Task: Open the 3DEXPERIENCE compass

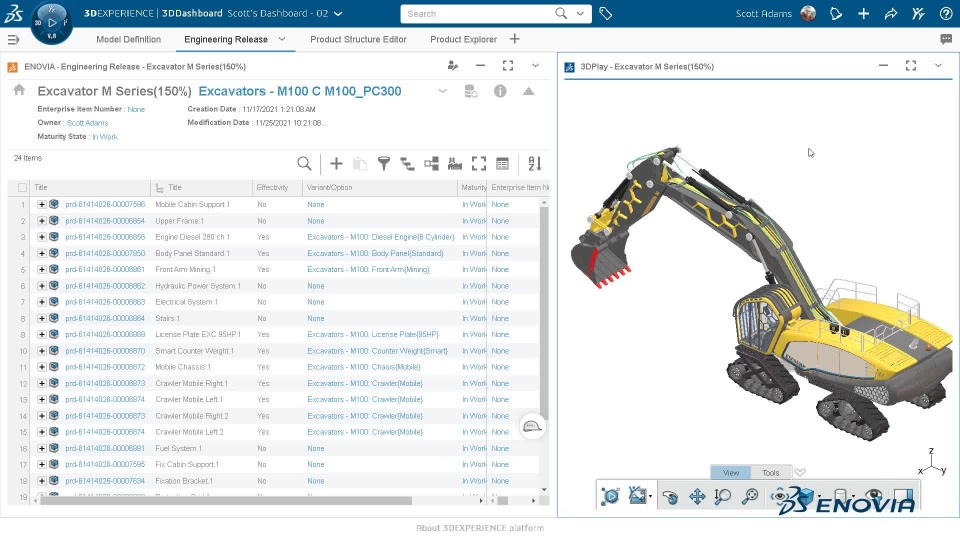Action: 51,23
